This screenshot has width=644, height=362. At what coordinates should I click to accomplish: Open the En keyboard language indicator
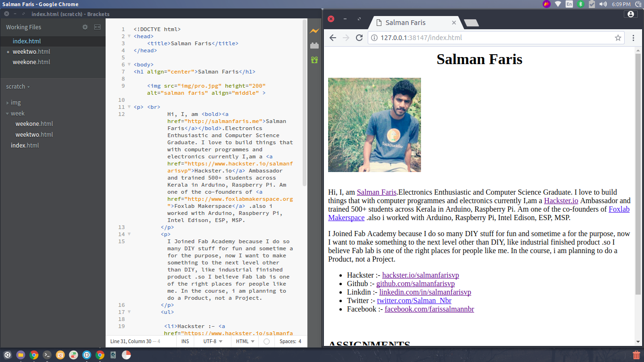570,4
